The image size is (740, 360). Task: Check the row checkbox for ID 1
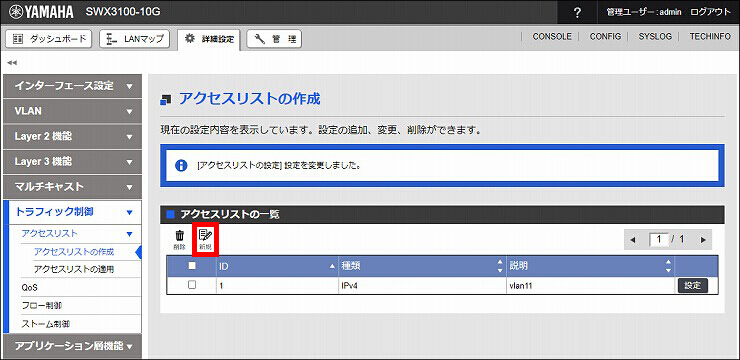[x=192, y=285]
